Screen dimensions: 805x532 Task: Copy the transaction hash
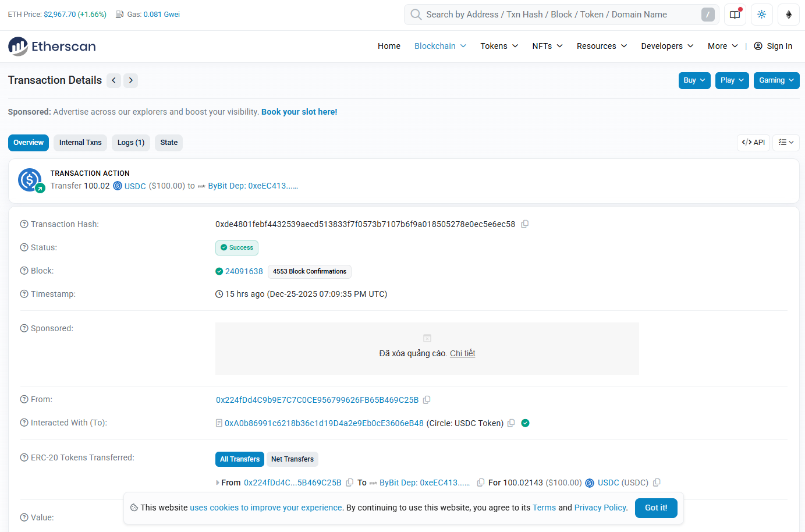[x=524, y=224]
